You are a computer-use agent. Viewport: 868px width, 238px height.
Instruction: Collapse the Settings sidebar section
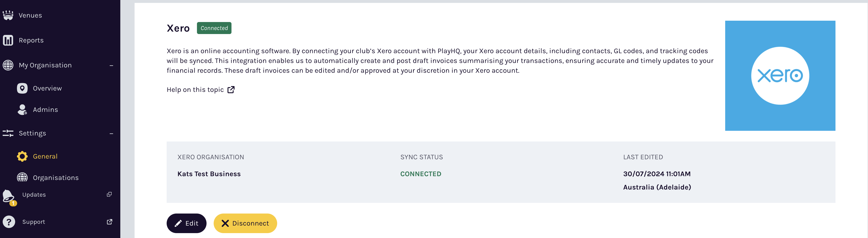111,134
